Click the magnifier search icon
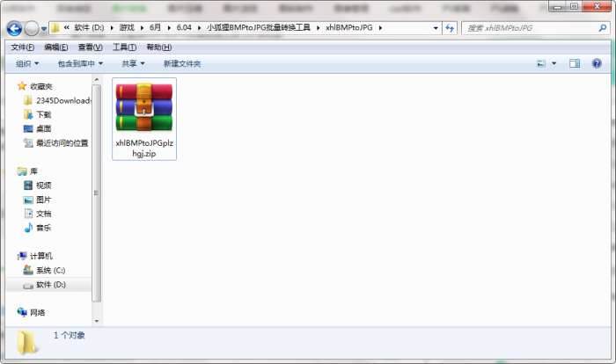Viewport: 616px width, 364px height. pos(602,28)
